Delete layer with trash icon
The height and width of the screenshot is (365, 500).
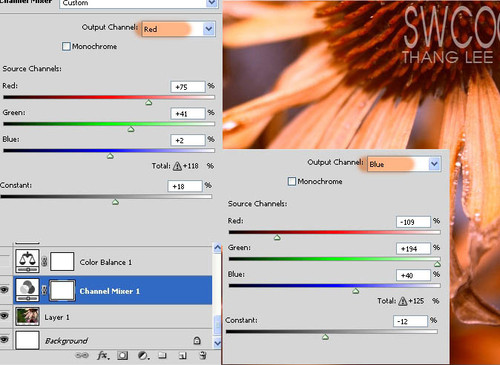pyautogui.click(x=203, y=355)
